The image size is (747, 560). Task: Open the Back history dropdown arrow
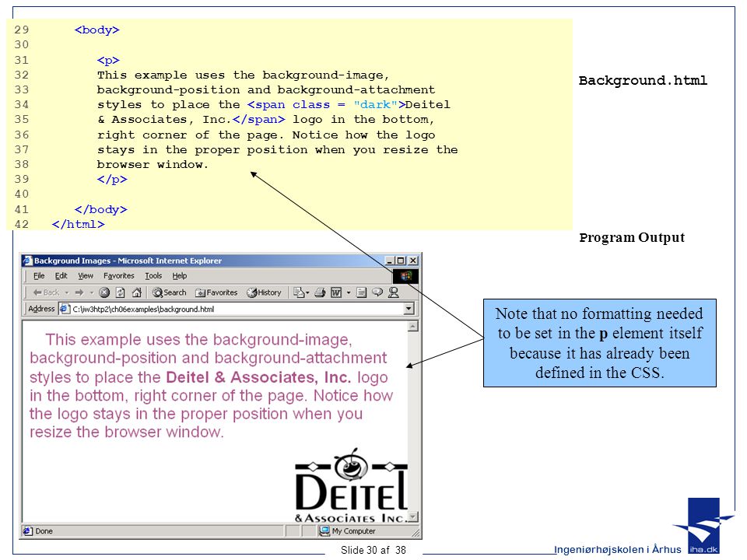pyautogui.click(x=67, y=292)
